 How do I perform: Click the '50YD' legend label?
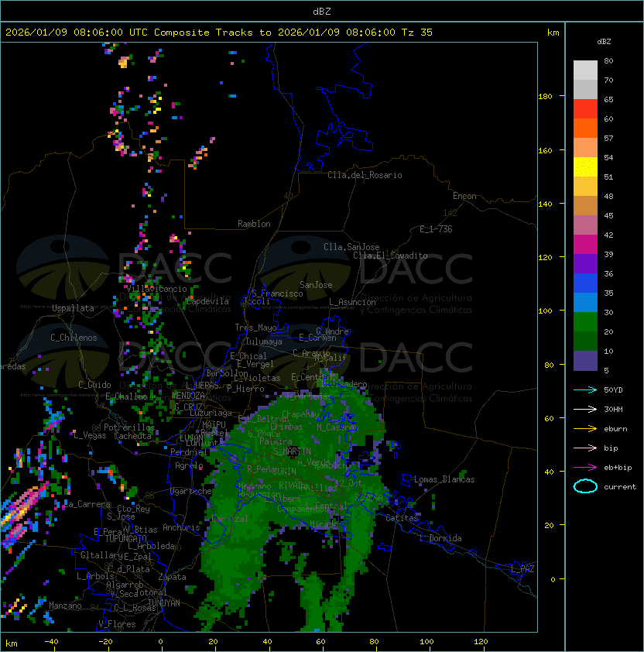(613, 389)
